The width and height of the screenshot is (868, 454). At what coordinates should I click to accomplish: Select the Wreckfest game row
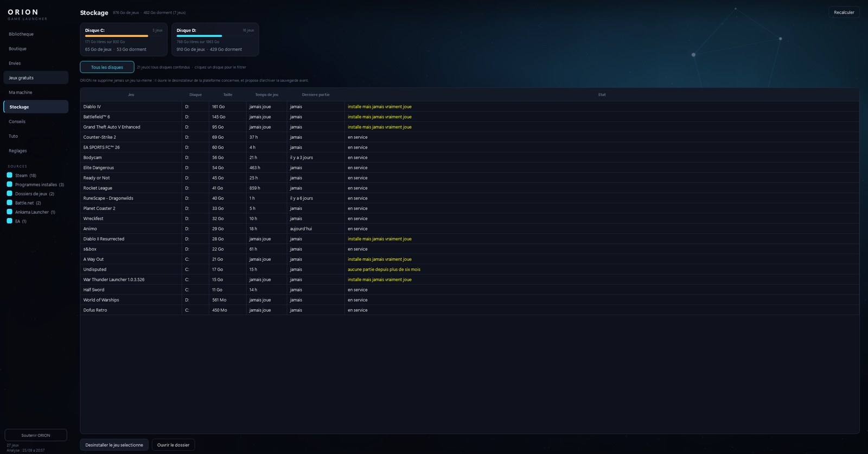coord(470,219)
